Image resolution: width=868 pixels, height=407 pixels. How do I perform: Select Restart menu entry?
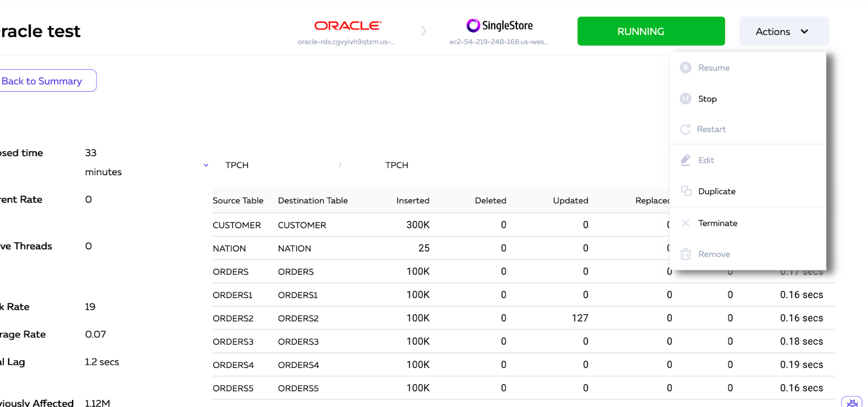coord(748,130)
